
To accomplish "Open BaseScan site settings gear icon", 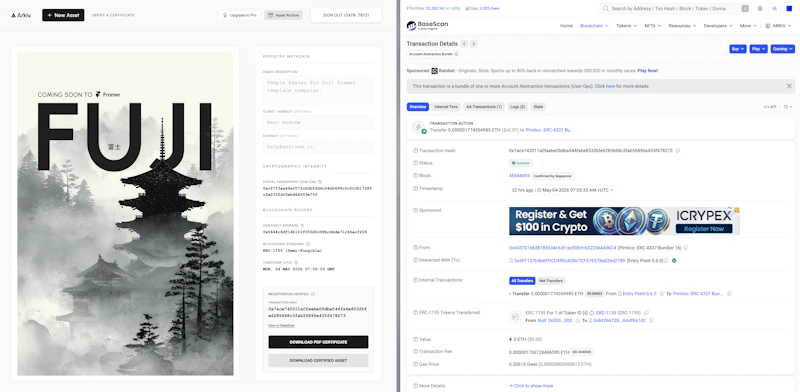I will coord(760,9).
